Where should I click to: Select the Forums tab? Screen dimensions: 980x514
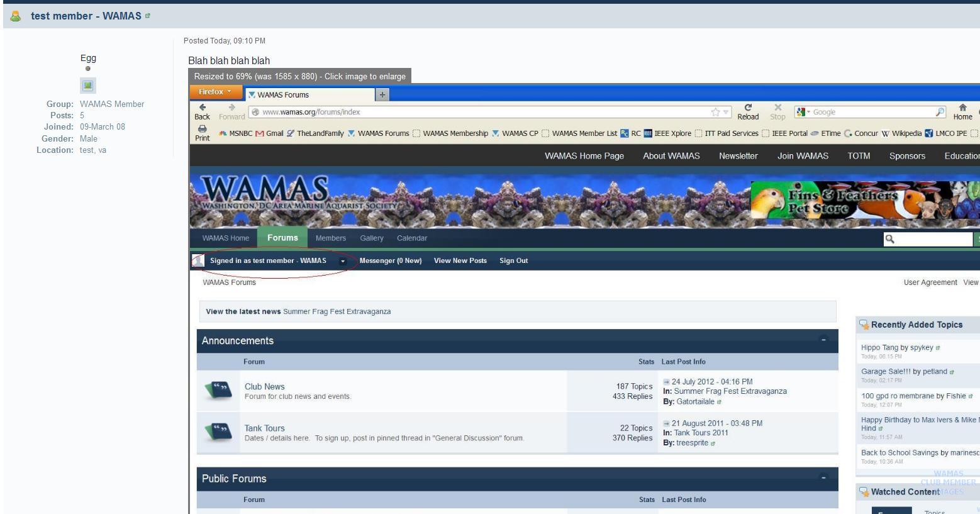(x=282, y=238)
